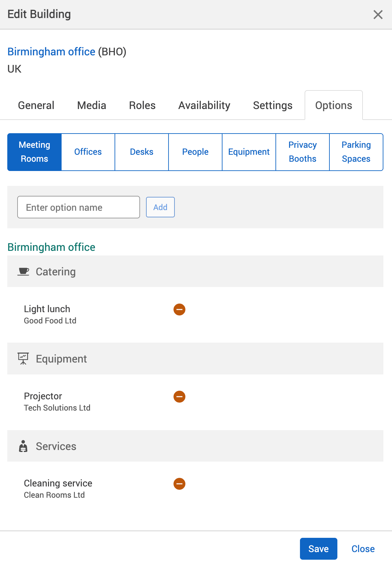Show options for Desks
The height and width of the screenshot is (564, 392).
[x=142, y=152]
